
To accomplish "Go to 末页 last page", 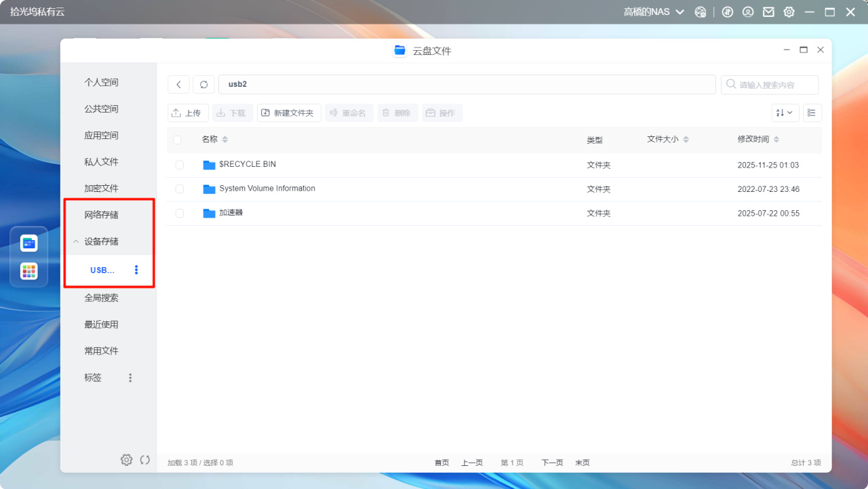I will click(583, 463).
